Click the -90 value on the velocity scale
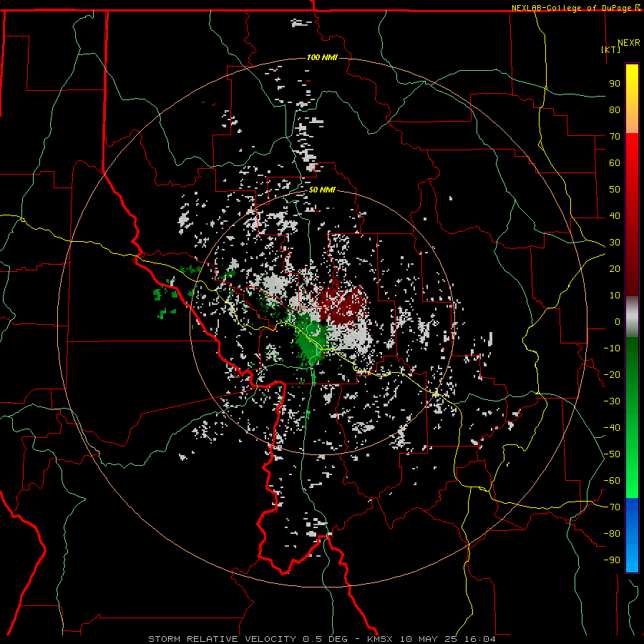 click(x=612, y=560)
